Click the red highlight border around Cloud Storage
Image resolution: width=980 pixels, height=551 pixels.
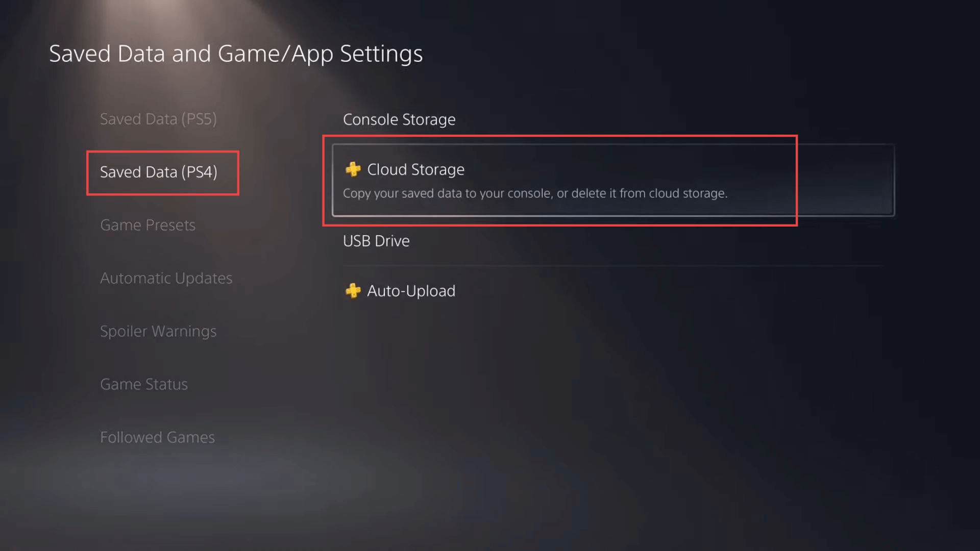pos(561,136)
